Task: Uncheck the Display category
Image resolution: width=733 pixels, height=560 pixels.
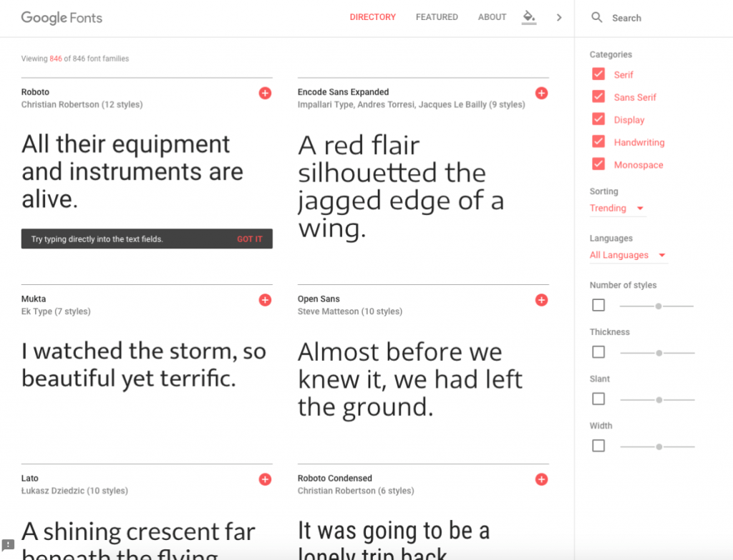Action: pos(598,119)
